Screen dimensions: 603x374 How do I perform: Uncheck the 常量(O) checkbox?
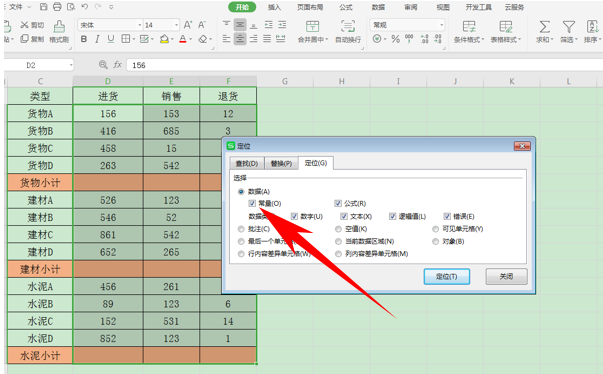point(252,203)
